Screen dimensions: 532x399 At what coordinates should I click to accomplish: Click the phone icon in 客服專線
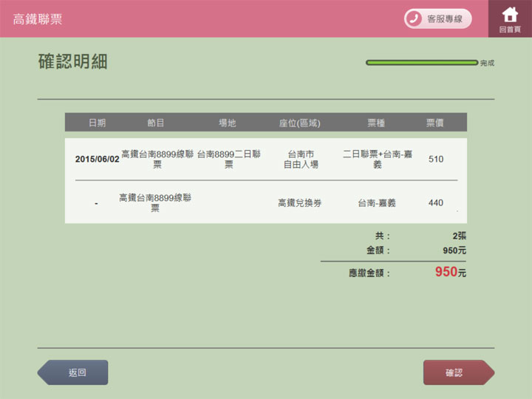(415, 18)
